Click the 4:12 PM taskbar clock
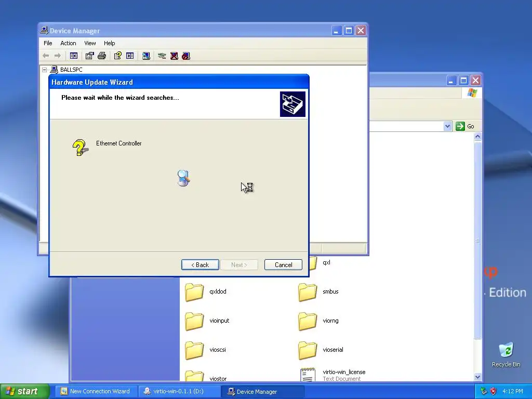 tap(513, 391)
